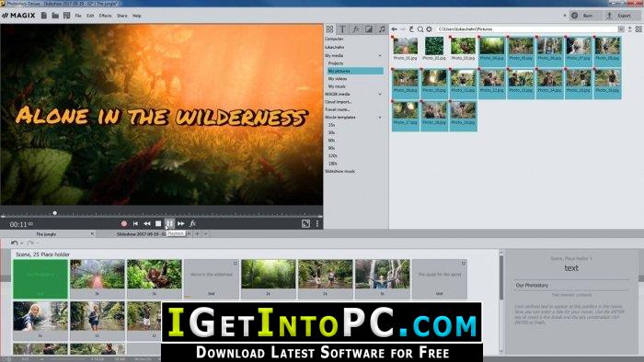The height and width of the screenshot is (362, 644).
Task: Close The jungle project tab
Action: click(92, 233)
